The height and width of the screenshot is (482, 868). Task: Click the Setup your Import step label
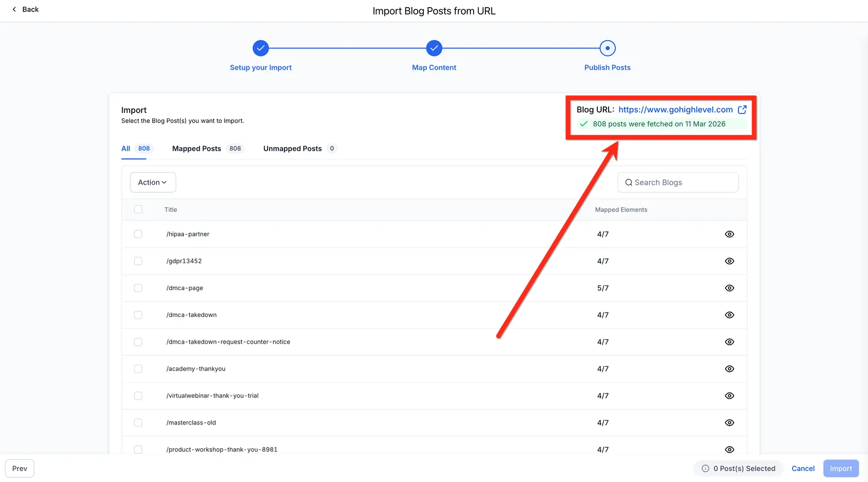261,67
